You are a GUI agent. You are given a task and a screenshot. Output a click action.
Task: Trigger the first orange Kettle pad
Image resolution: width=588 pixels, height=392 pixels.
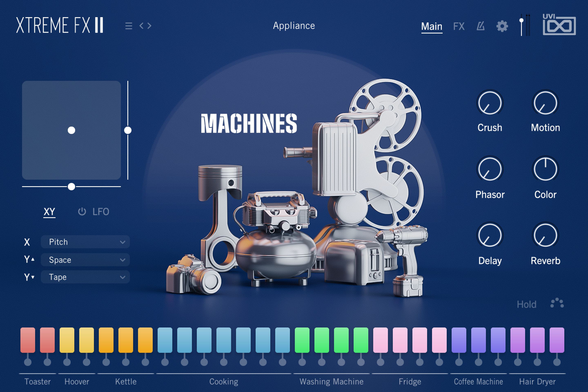(106, 340)
